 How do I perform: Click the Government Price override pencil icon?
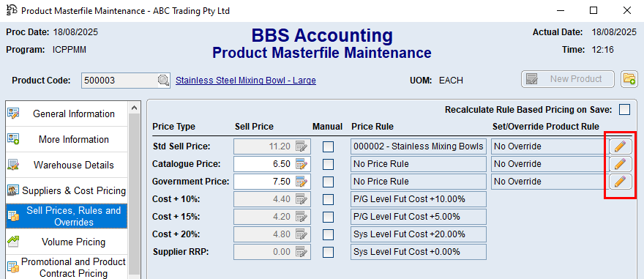[x=620, y=181]
